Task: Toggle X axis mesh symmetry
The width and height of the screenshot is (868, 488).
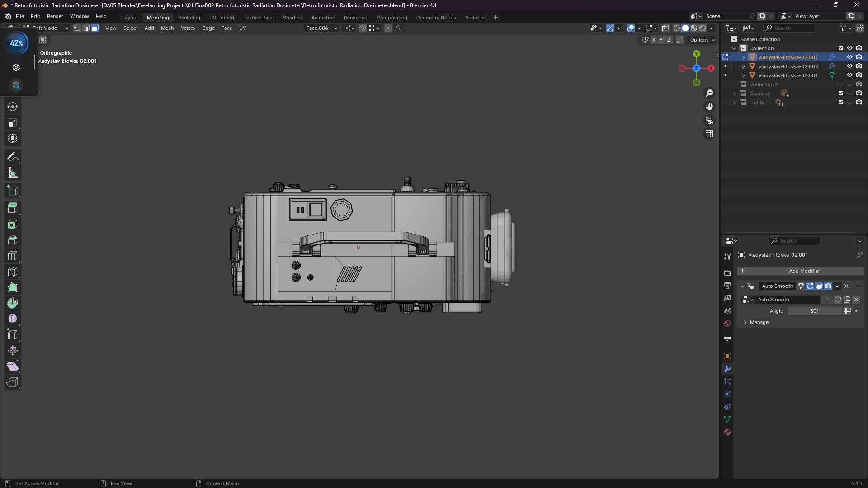Action: pyautogui.click(x=654, y=40)
